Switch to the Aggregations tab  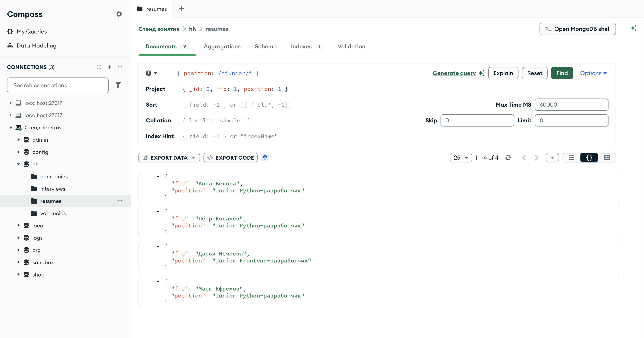coord(222,46)
